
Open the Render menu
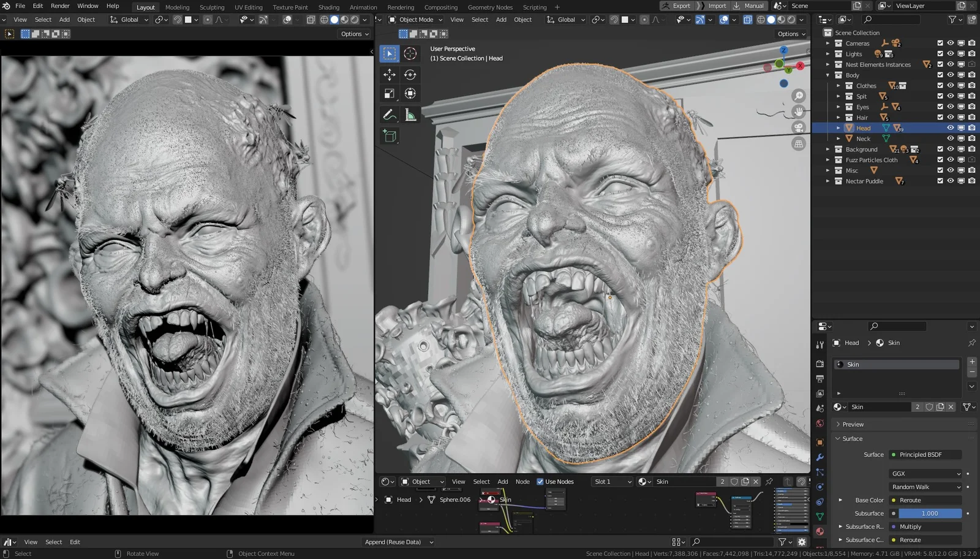point(59,6)
